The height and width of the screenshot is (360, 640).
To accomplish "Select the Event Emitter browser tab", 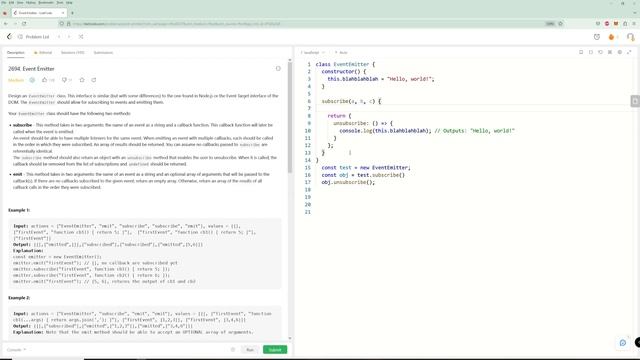I will click(x=39, y=13).
